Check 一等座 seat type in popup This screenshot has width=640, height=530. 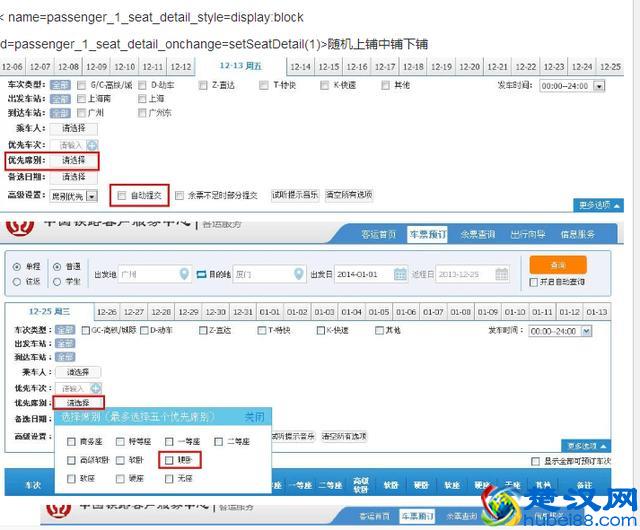[169, 441]
